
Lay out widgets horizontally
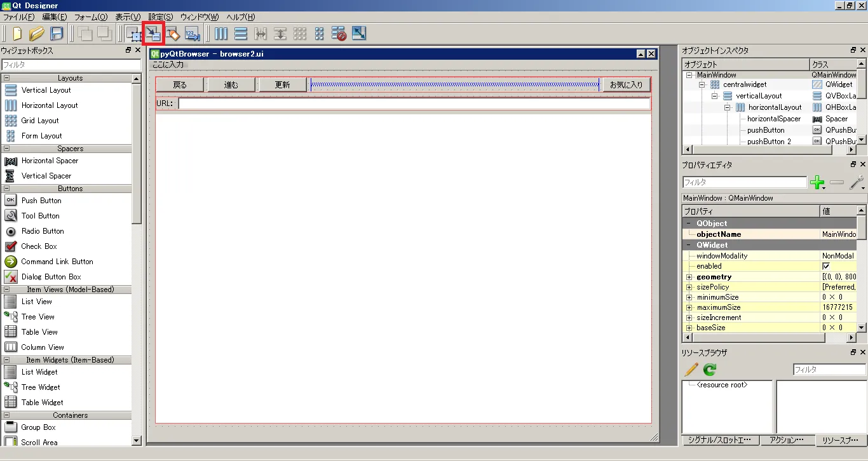click(220, 34)
